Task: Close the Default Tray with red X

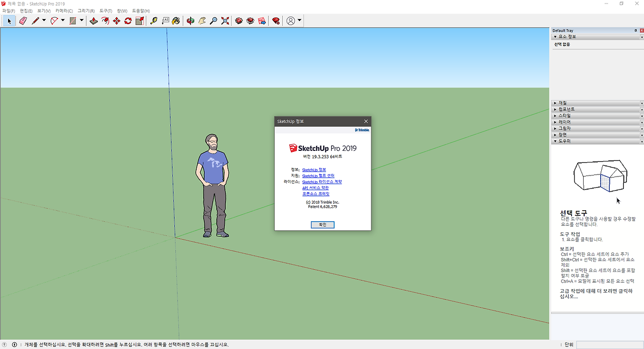Action: (641, 30)
